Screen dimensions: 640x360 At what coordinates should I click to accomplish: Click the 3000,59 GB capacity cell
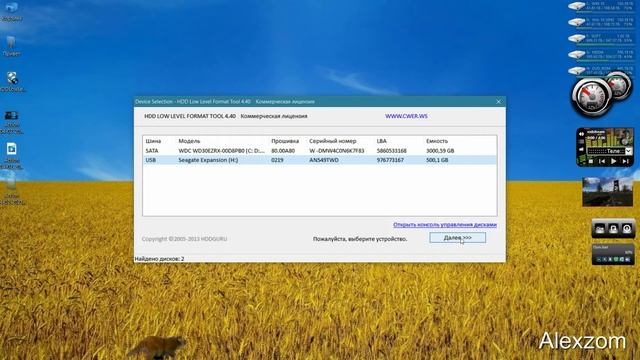click(x=440, y=151)
